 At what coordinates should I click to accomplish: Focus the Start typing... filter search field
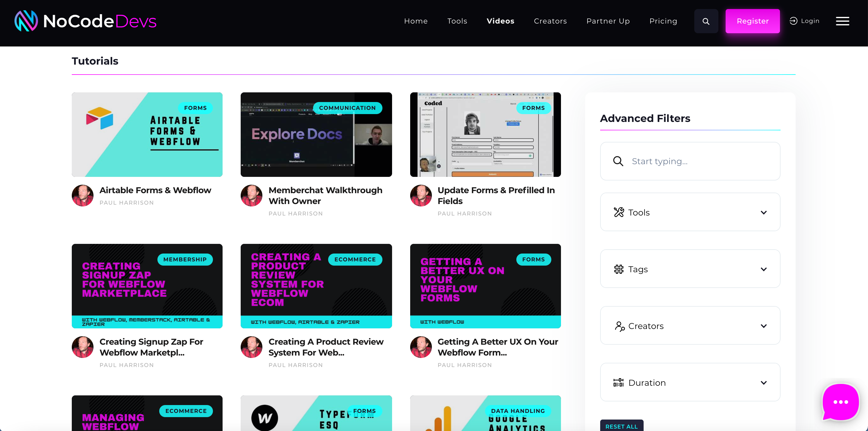pyautogui.click(x=690, y=161)
